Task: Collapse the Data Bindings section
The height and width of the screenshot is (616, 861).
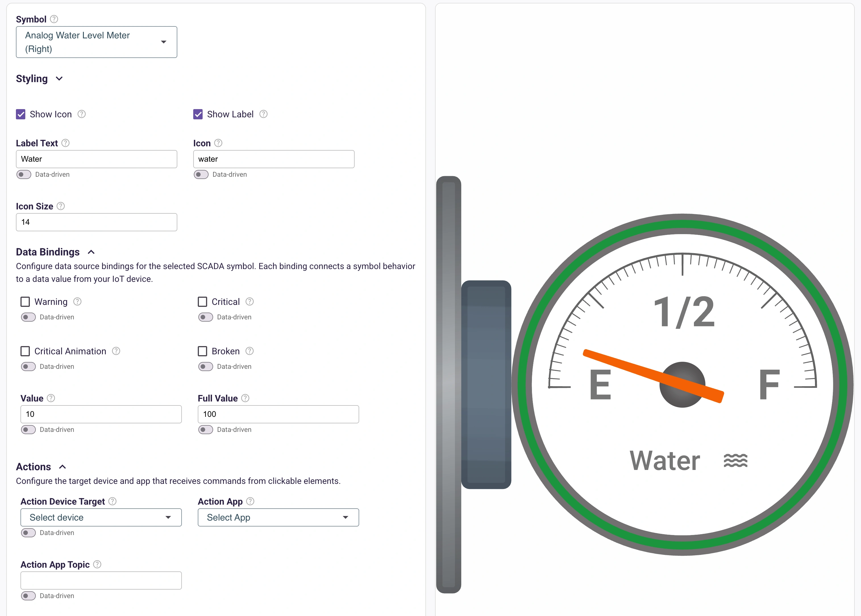Action: point(91,252)
